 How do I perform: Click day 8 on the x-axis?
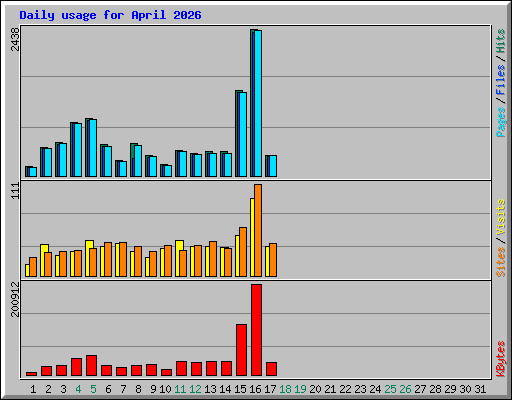138,389
